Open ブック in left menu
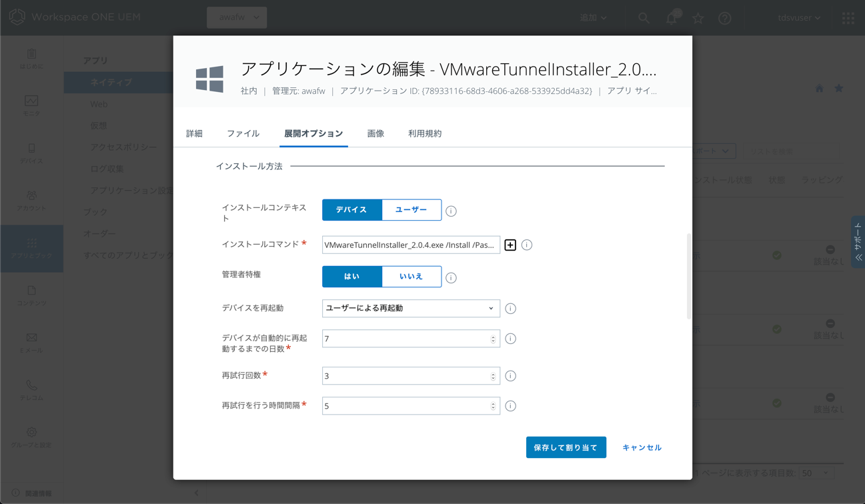Image resolution: width=865 pixels, height=504 pixels. coord(95,212)
